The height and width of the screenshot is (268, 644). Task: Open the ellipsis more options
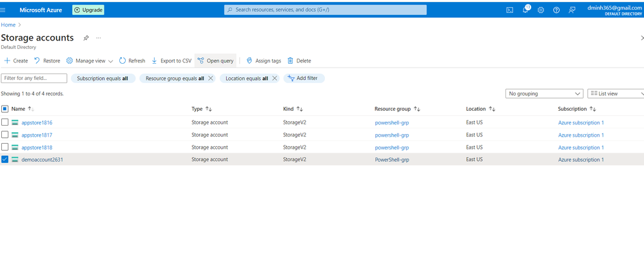pos(99,38)
